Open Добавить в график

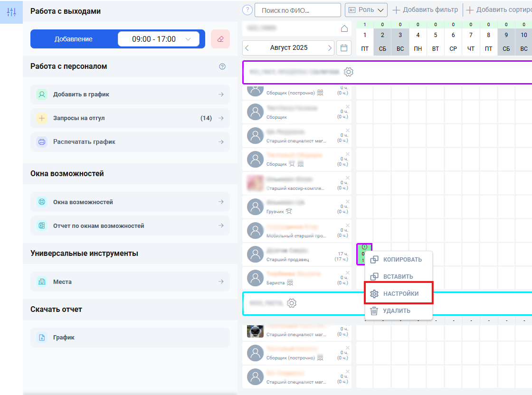pos(130,94)
